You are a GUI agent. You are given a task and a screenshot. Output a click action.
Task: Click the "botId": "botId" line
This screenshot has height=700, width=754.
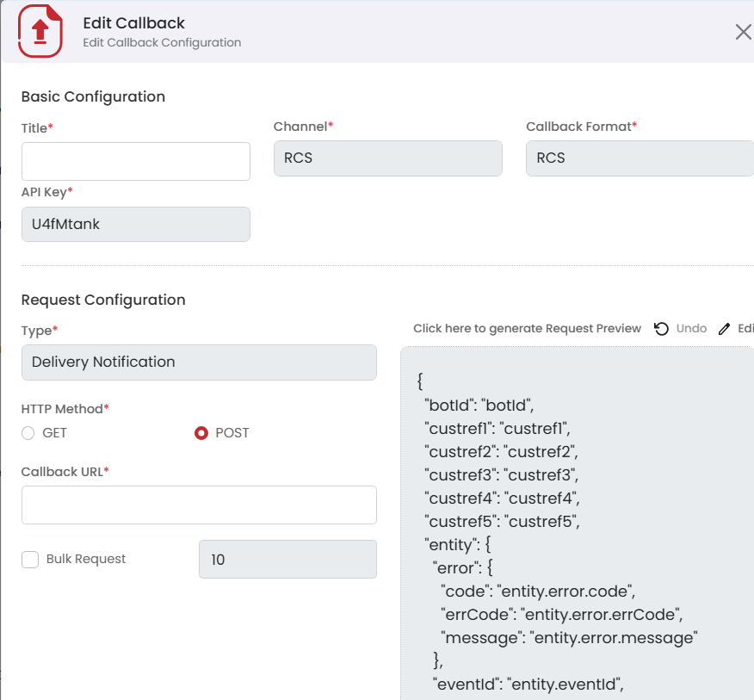[x=479, y=405]
